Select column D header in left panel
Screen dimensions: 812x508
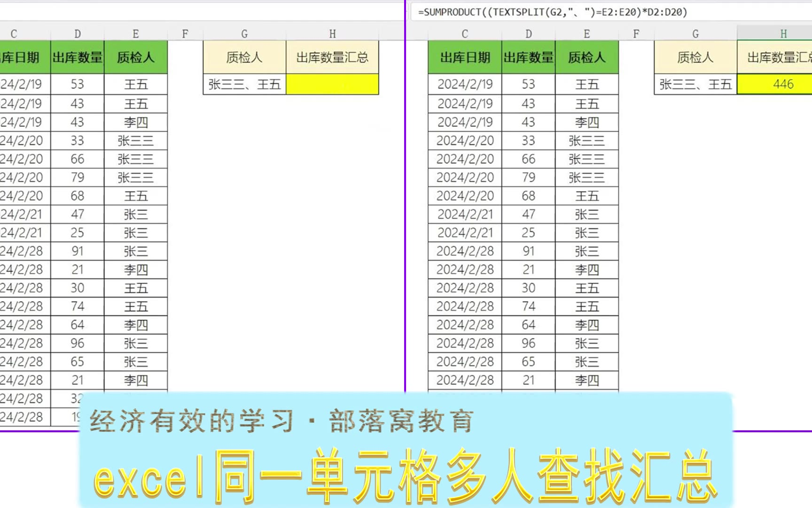78,34
